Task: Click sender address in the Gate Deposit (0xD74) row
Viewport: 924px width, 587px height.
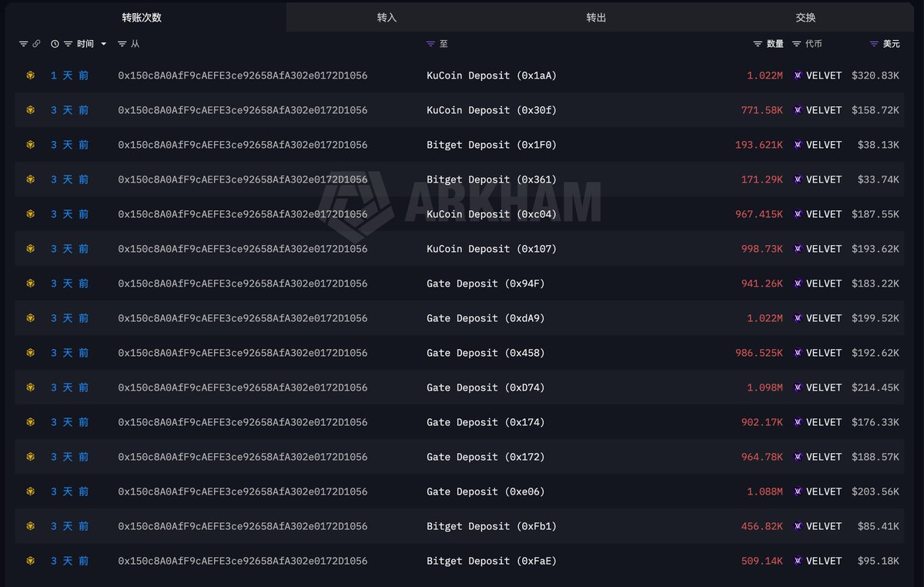Action: (x=243, y=387)
